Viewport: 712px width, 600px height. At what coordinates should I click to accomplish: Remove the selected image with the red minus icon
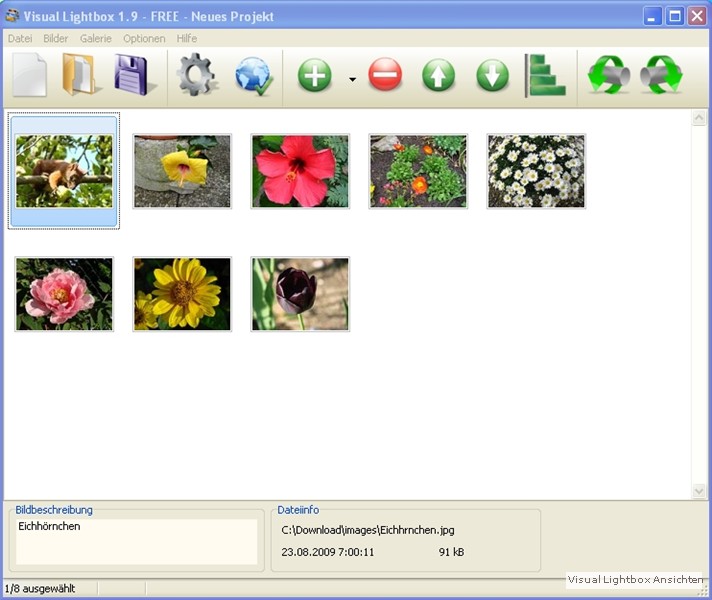tap(385, 76)
